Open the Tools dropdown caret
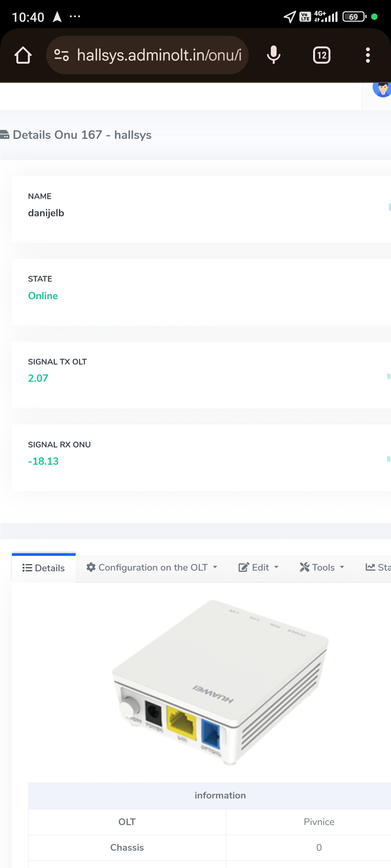The image size is (391, 868). 342,567
